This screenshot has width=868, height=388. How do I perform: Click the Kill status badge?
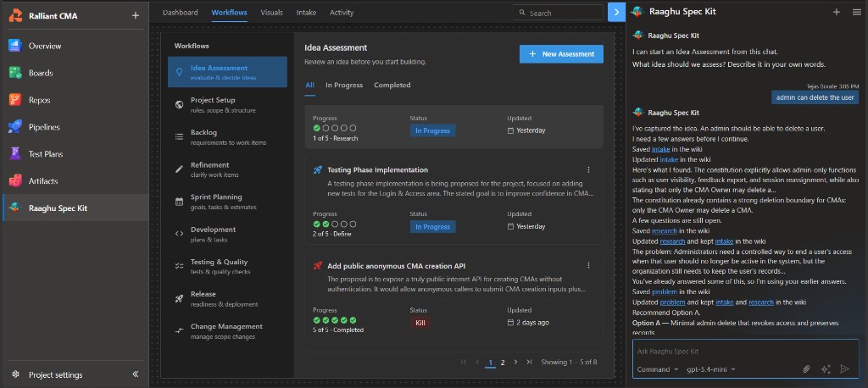tap(420, 323)
